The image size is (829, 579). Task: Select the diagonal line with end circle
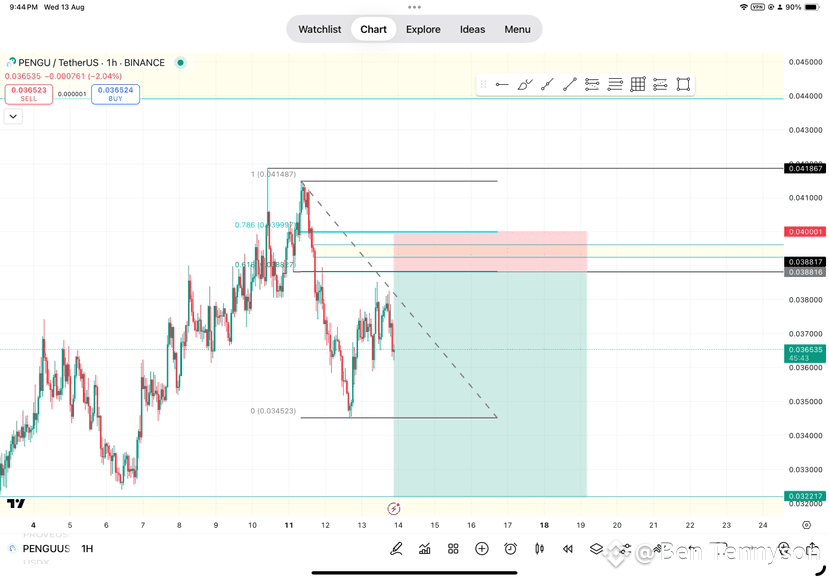569,85
